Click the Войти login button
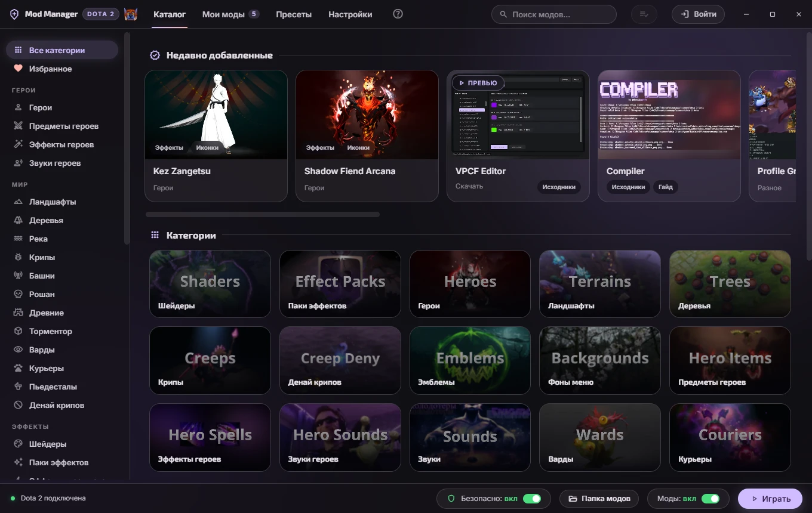The width and height of the screenshot is (812, 513). click(699, 14)
